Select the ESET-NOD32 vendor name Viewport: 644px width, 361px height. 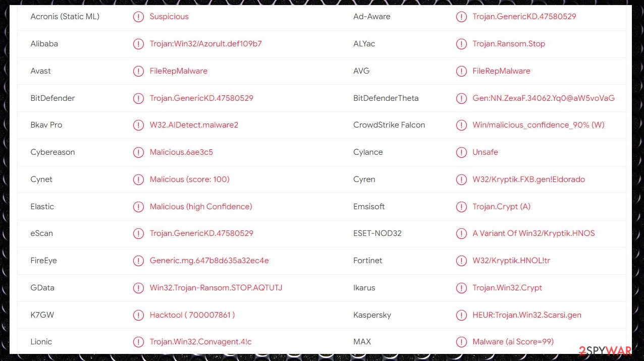(x=378, y=233)
